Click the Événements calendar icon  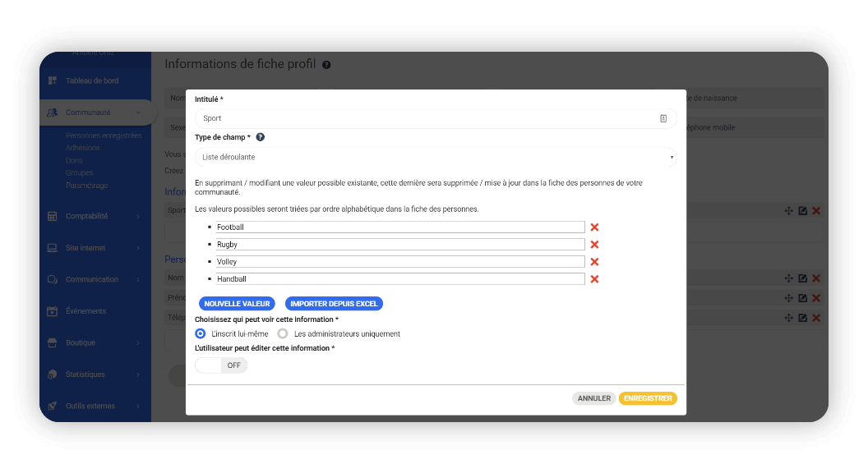pos(53,311)
